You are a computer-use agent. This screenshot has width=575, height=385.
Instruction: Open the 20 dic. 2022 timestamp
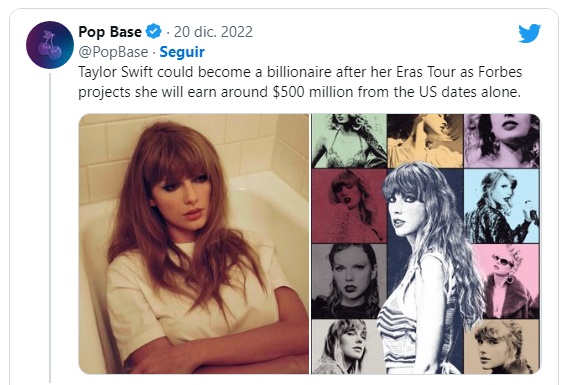[x=213, y=32]
